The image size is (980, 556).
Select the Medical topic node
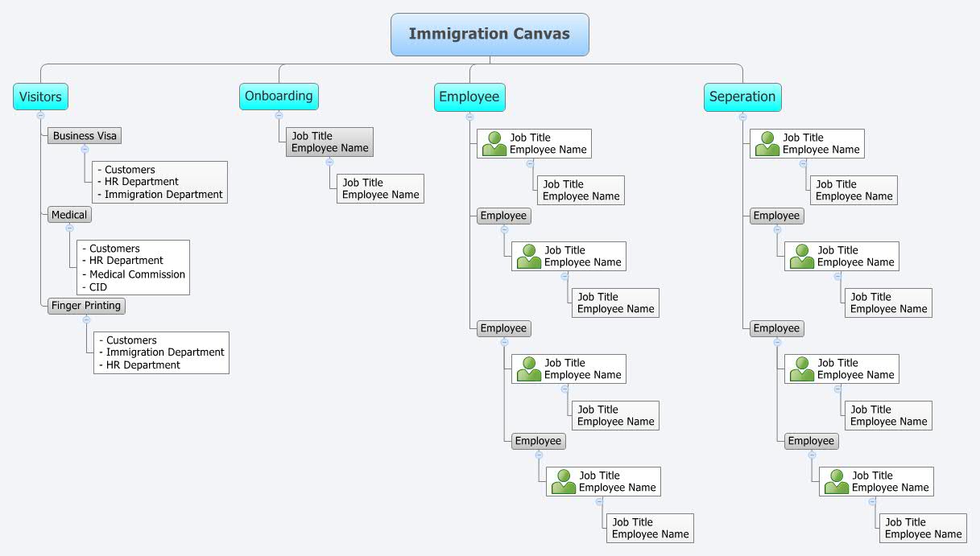[x=68, y=214]
